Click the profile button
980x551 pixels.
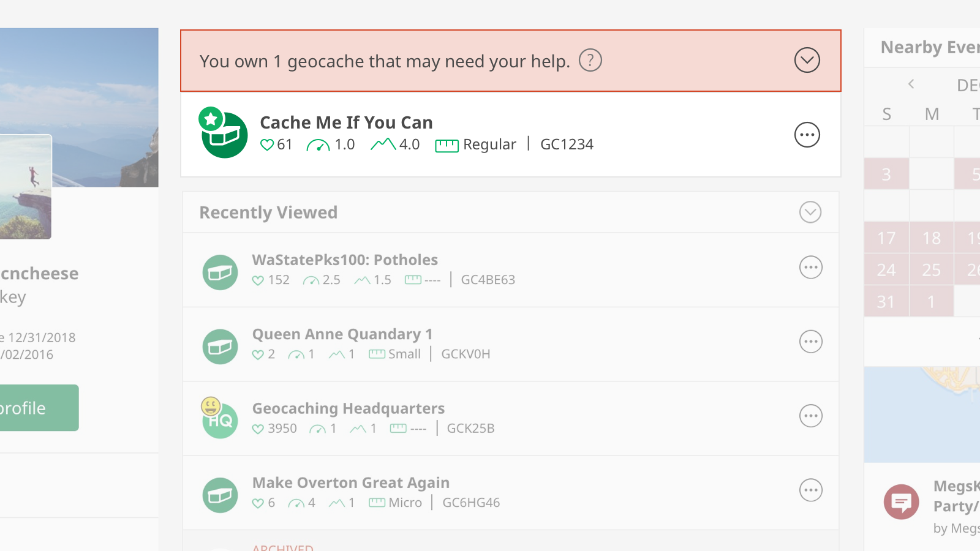(x=37, y=408)
